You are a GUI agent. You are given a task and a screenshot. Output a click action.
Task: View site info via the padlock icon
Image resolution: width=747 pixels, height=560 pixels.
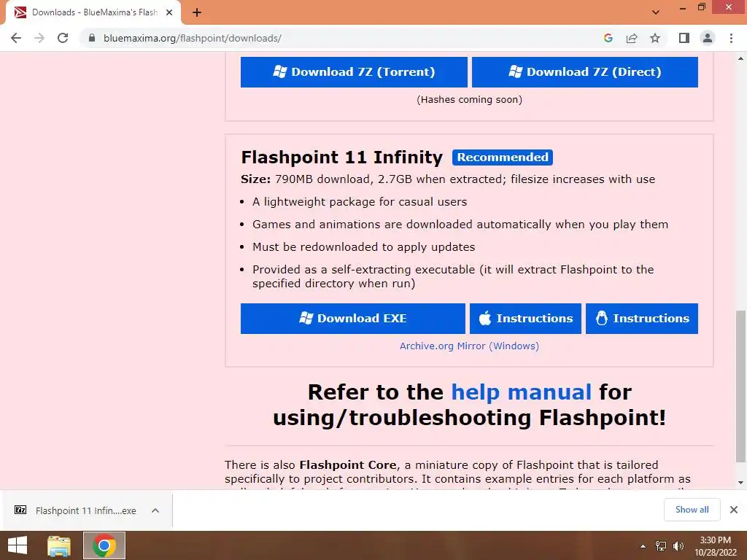click(x=92, y=38)
